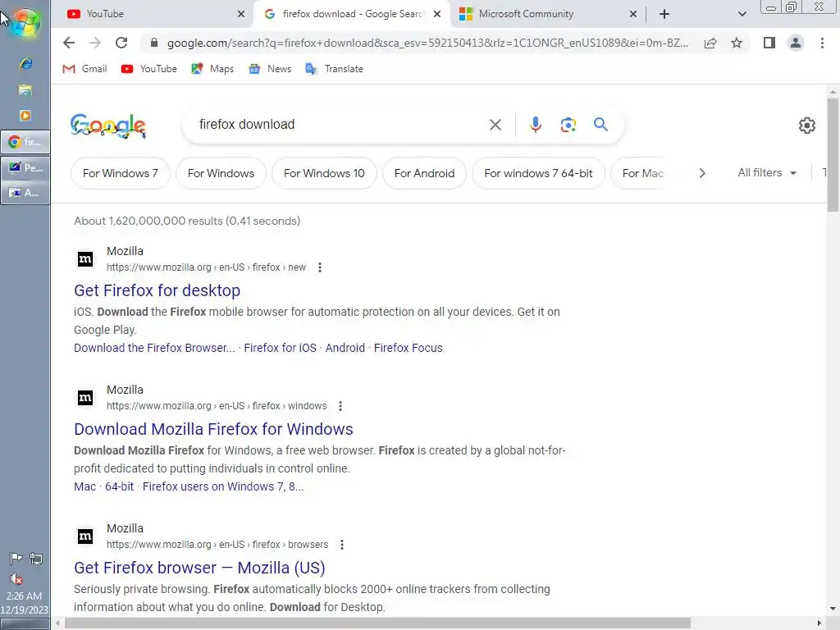This screenshot has height=630, width=840.
Task: Open the Chrome profile avatar
Action: [x=796, y=43]
